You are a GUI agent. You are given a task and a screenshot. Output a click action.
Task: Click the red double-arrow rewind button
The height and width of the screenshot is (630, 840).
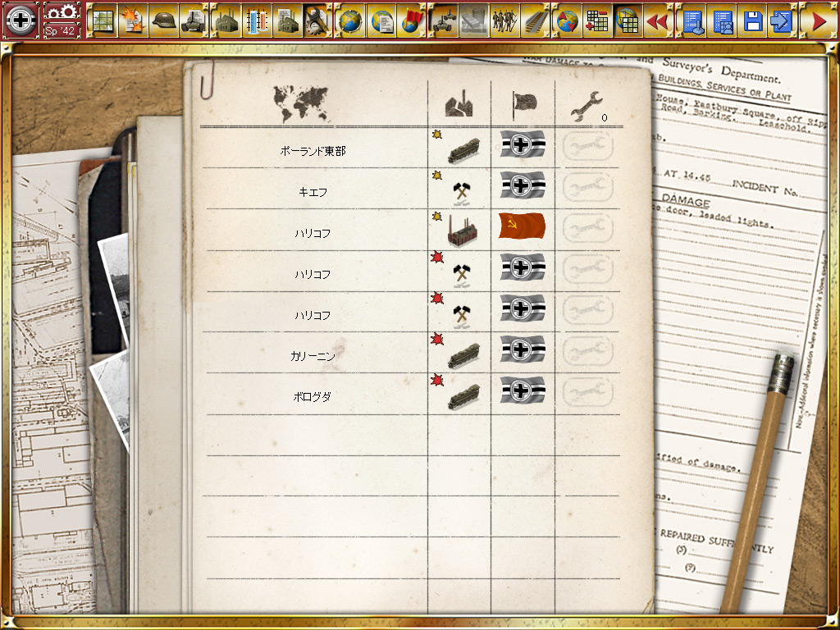(656, 21)
